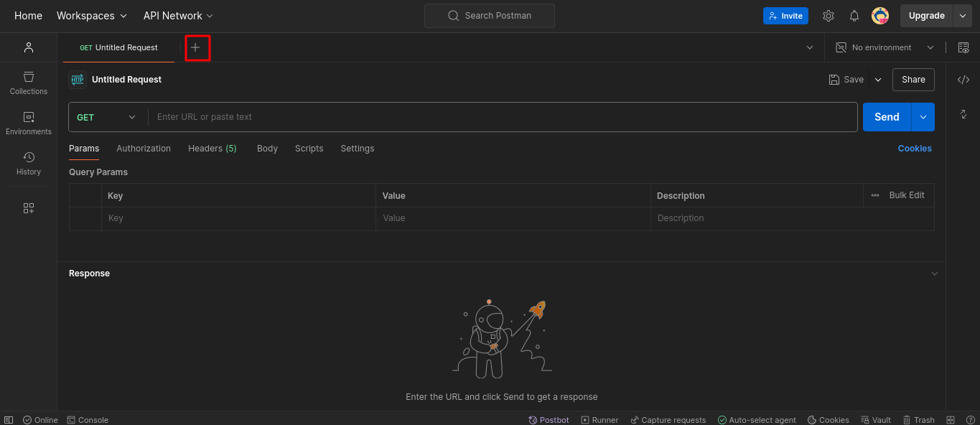Viewport: 980px width, 425px height.
Task: Focus the Search Postman box
Action: point(490,16)
